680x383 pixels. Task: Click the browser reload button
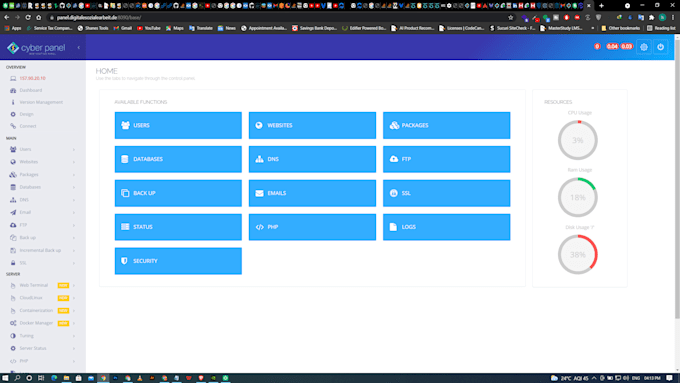[28, 18]
